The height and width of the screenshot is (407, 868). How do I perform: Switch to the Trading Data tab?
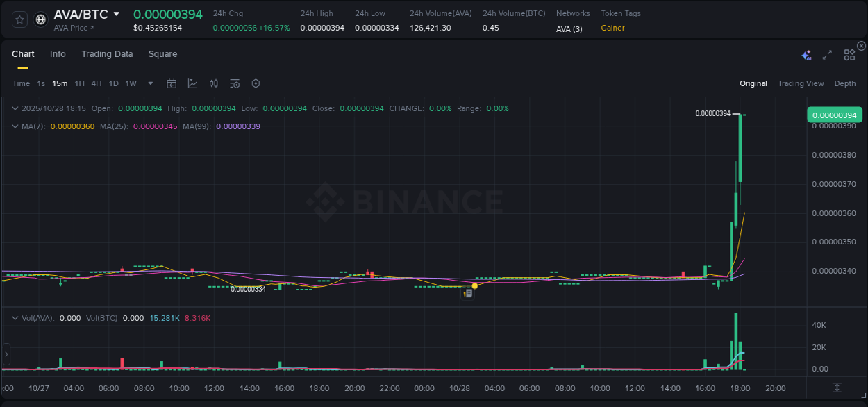(x=107, y=53)
